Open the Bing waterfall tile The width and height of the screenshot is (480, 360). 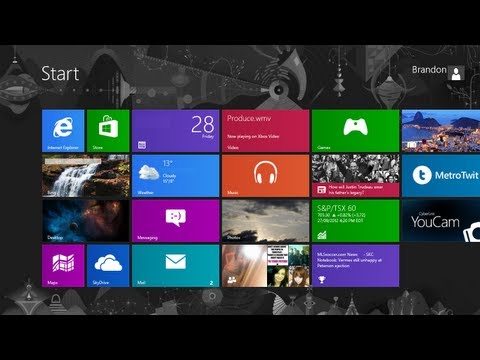point(86,176)
